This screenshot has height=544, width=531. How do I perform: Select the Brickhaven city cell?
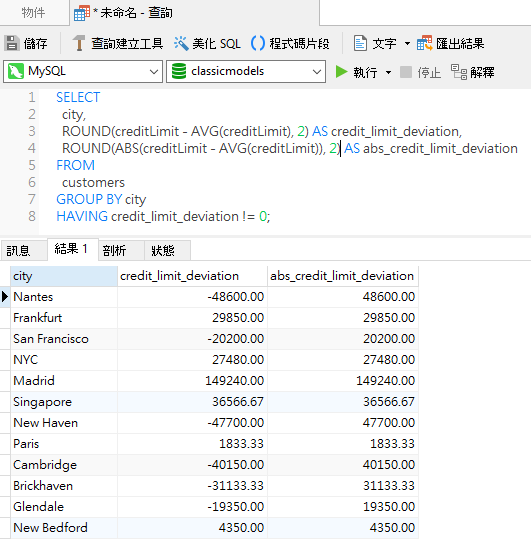click(x=64, y=486)
